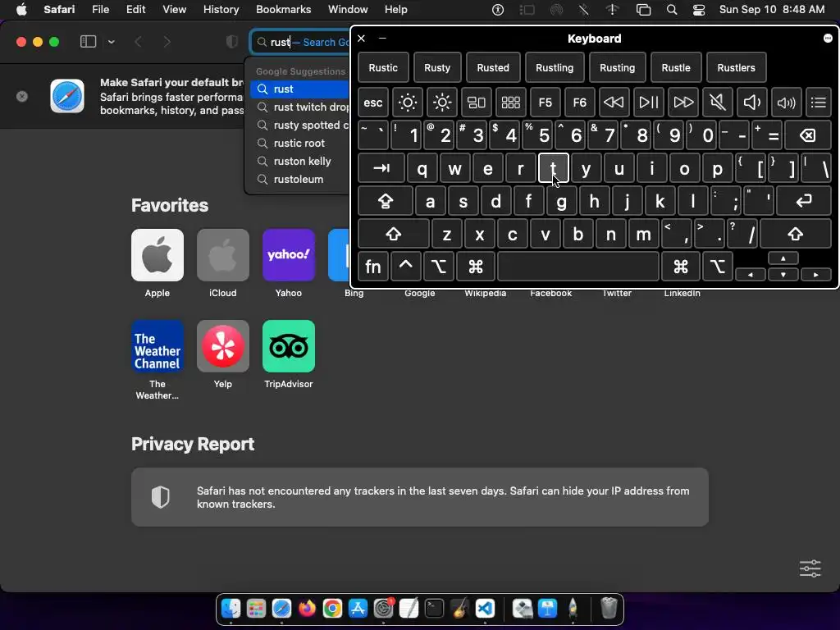Tap the brightness up key
Screen dimensions: 840x630
click(442, 103)
